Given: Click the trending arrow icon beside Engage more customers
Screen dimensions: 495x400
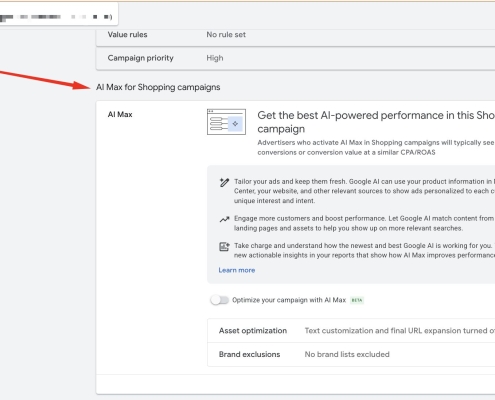Looking at the screenshot, I should click(224, 219).
